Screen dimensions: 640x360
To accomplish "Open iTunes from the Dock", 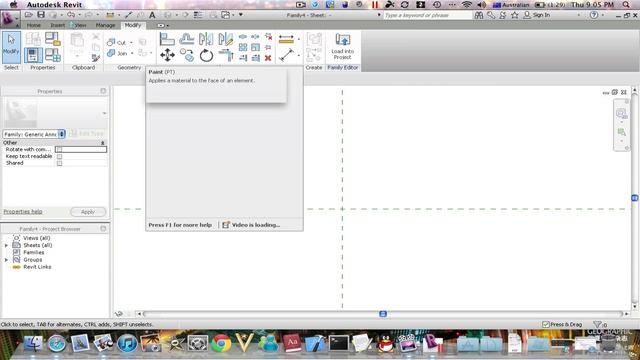I will (127, 343).
